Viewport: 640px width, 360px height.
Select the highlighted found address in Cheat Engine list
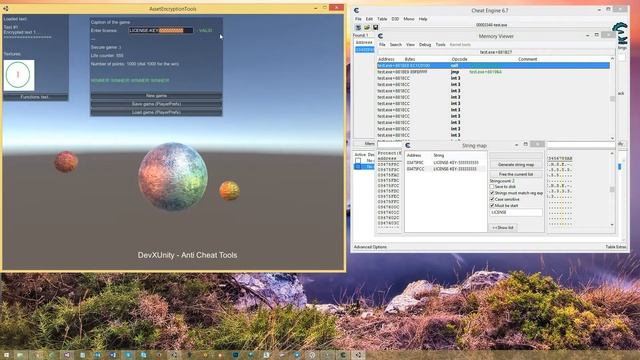click(364, 49)
